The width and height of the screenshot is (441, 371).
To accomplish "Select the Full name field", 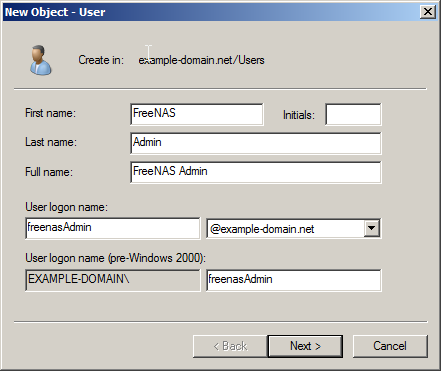I will (256, 172).
